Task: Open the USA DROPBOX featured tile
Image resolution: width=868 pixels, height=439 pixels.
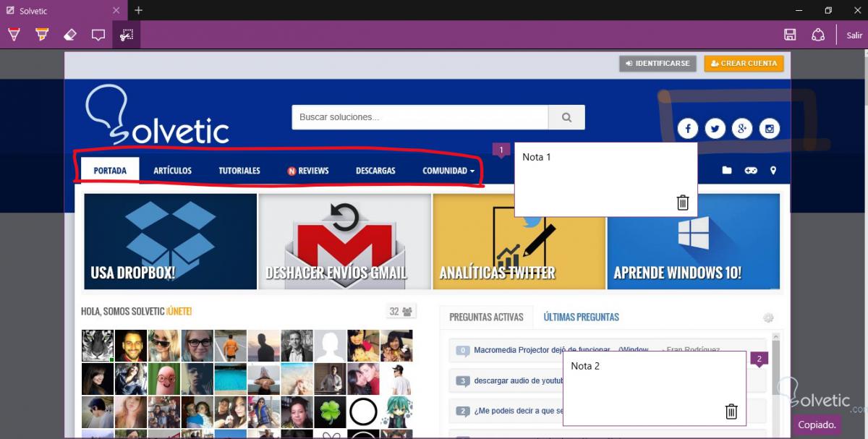Action: pyautogui.click(x=171, y=242)
